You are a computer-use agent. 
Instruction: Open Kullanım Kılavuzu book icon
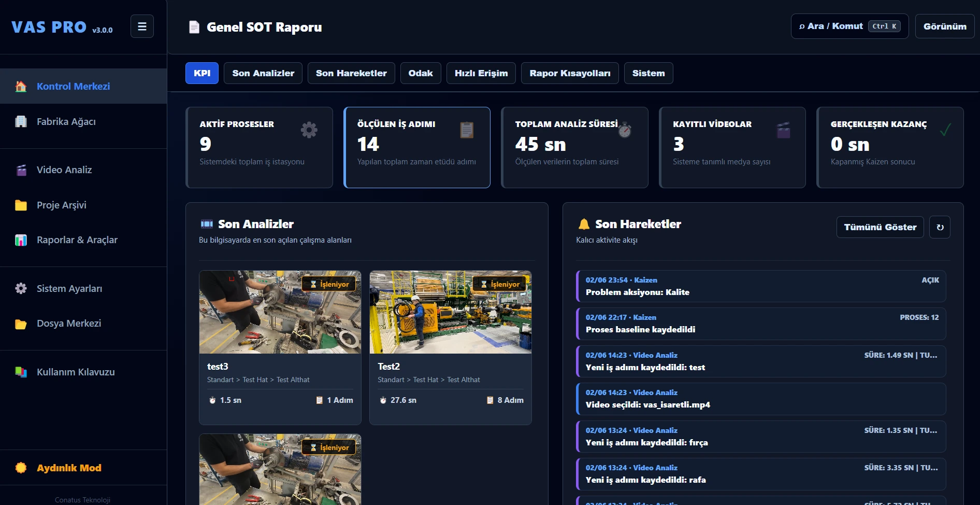[21, 372]
